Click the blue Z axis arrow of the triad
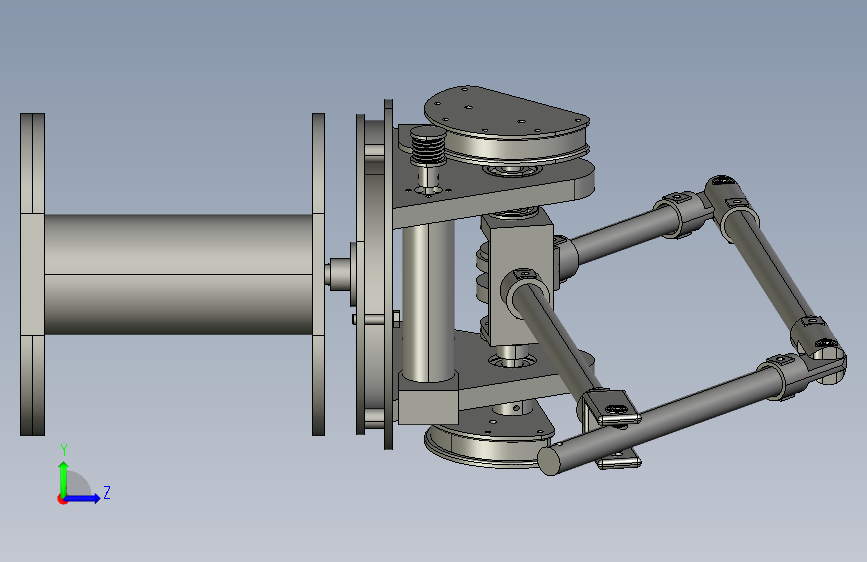Screen dimensions: 867x562 coord(83,498)
